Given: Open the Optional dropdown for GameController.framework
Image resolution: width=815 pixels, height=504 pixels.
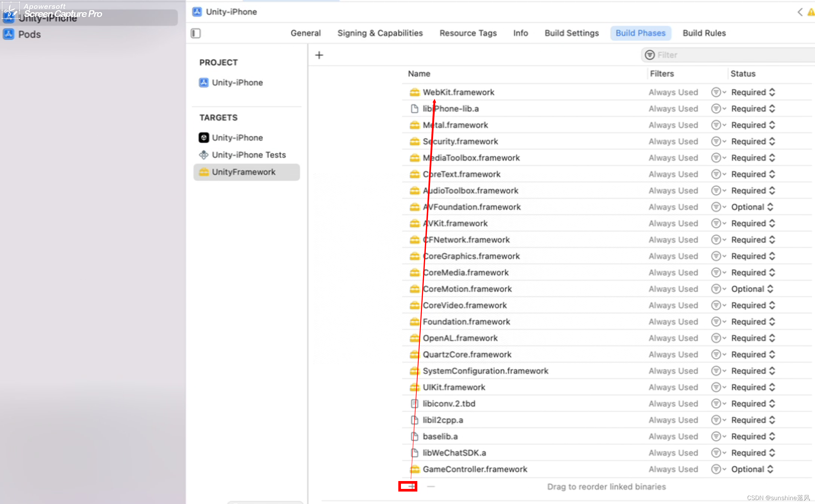Looking at the screenshot, I should [x=752, y=469].
